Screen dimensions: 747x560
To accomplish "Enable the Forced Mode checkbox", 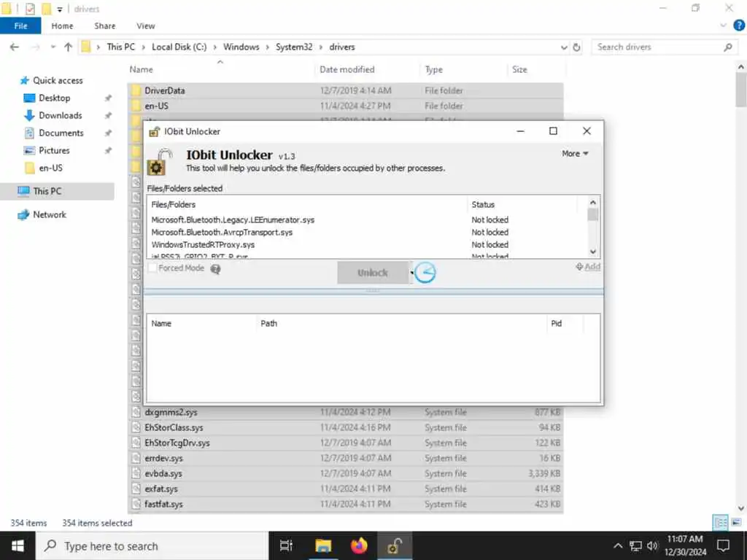I will [x=152, y=268].
